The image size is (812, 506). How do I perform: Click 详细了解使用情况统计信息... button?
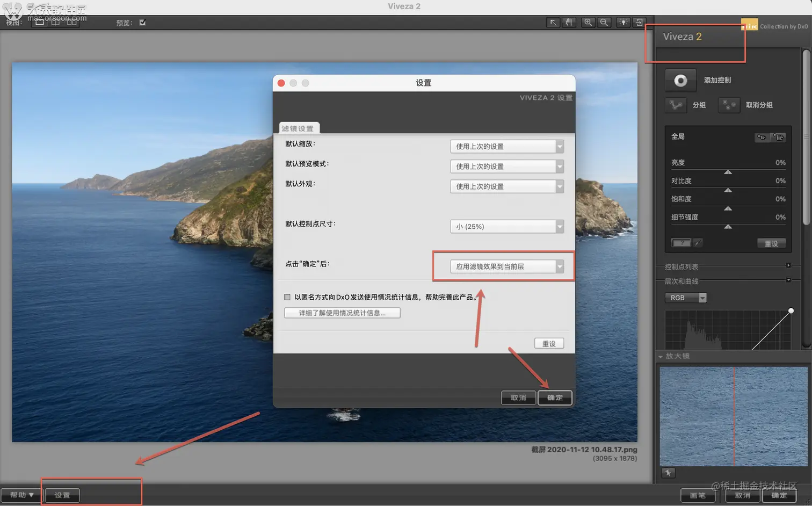(x=342, y=313)
